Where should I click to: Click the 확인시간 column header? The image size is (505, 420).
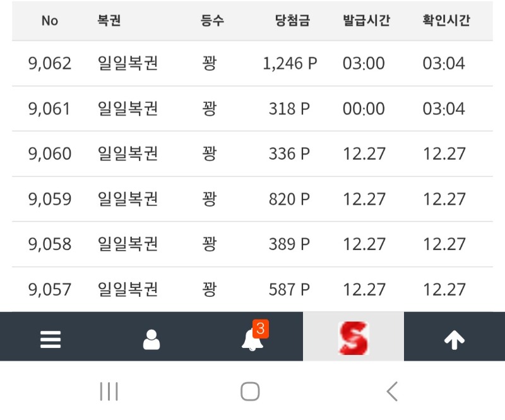(446, 20)
